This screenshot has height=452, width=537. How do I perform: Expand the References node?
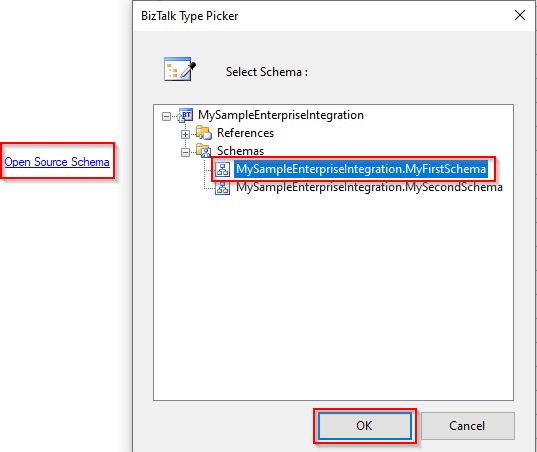click(x=185, y=135)
